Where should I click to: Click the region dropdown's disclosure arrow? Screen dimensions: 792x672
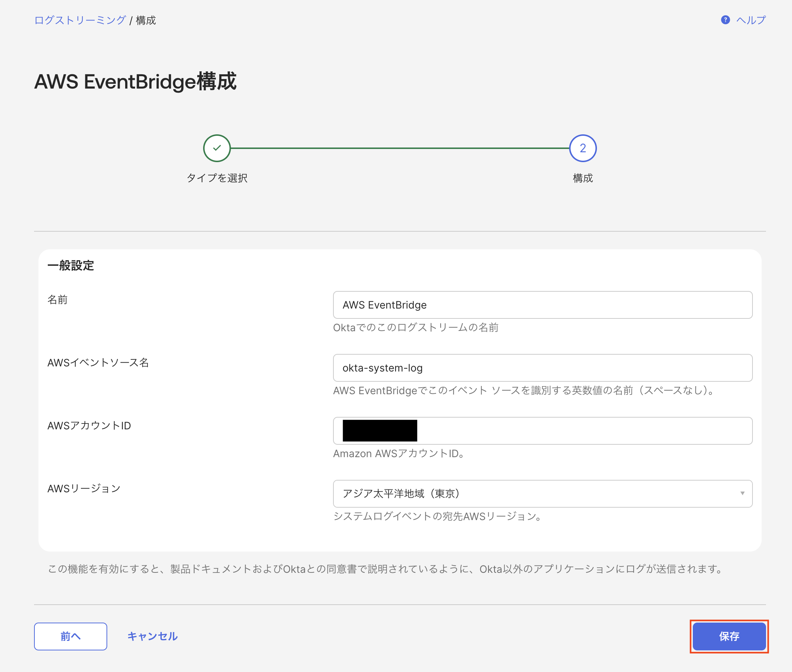click(x=742, y=494)
